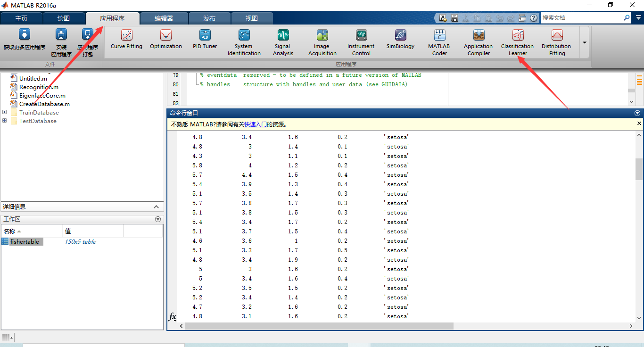
Task: Switch to the 主页 (Home) tab
Action: pos(21,18)
